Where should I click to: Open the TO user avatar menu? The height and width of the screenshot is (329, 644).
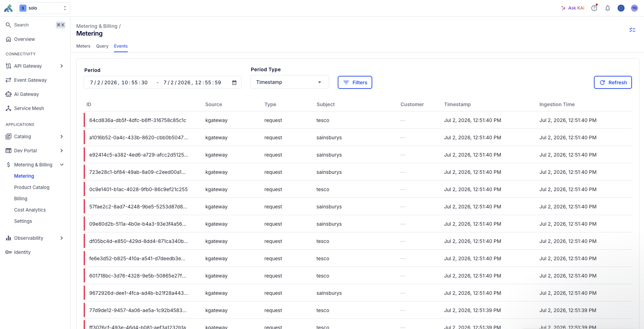tap(634, 8)
